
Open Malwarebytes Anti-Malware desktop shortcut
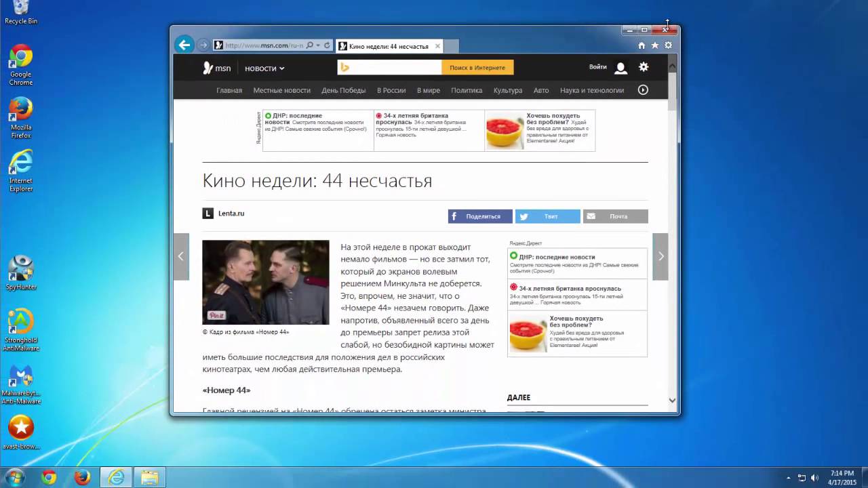[21, 384]
